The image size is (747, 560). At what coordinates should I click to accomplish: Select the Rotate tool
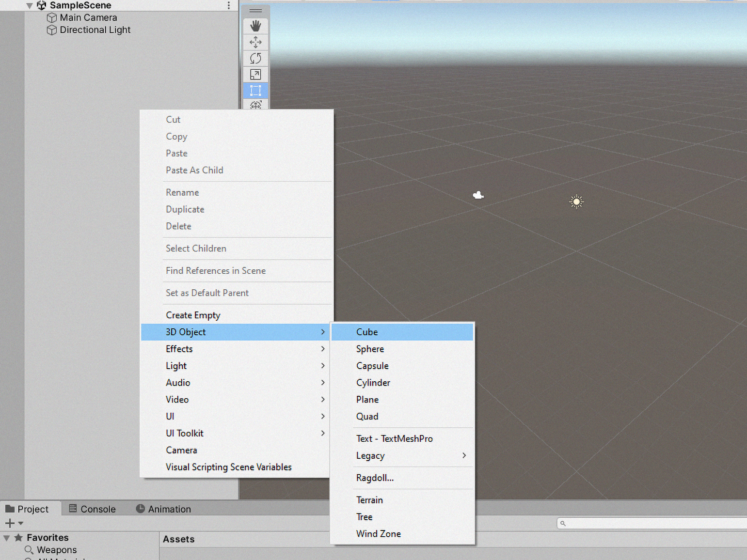[255, 58]
